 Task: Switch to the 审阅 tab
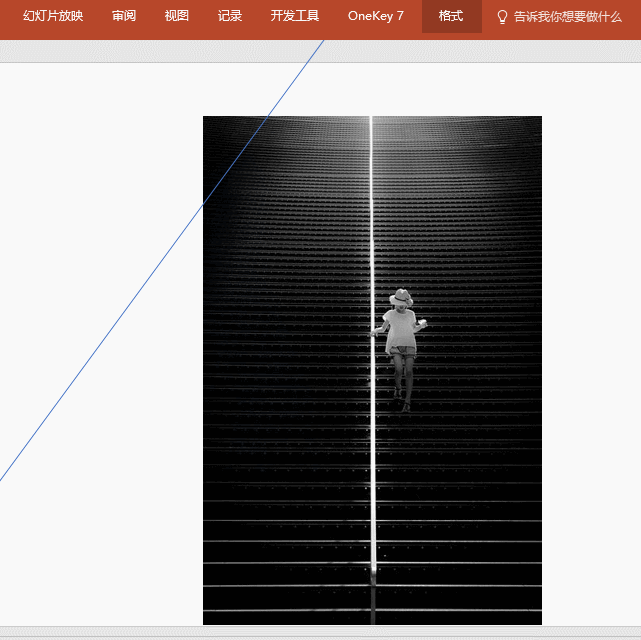[124, 16]
